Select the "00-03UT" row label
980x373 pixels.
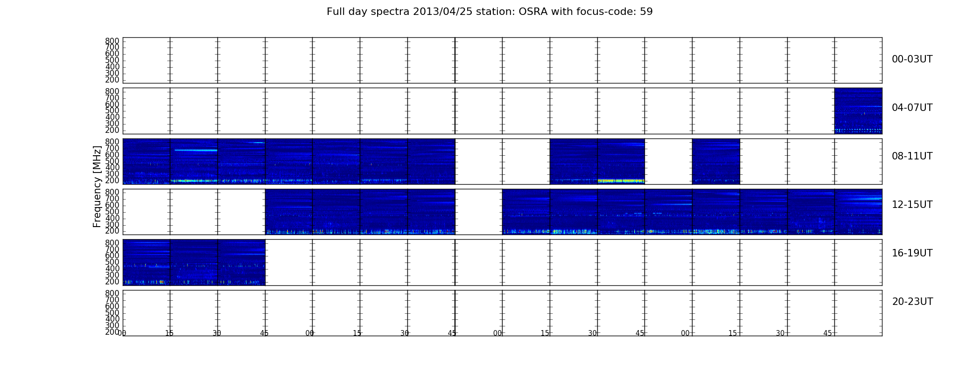click(x=912, y=59)
